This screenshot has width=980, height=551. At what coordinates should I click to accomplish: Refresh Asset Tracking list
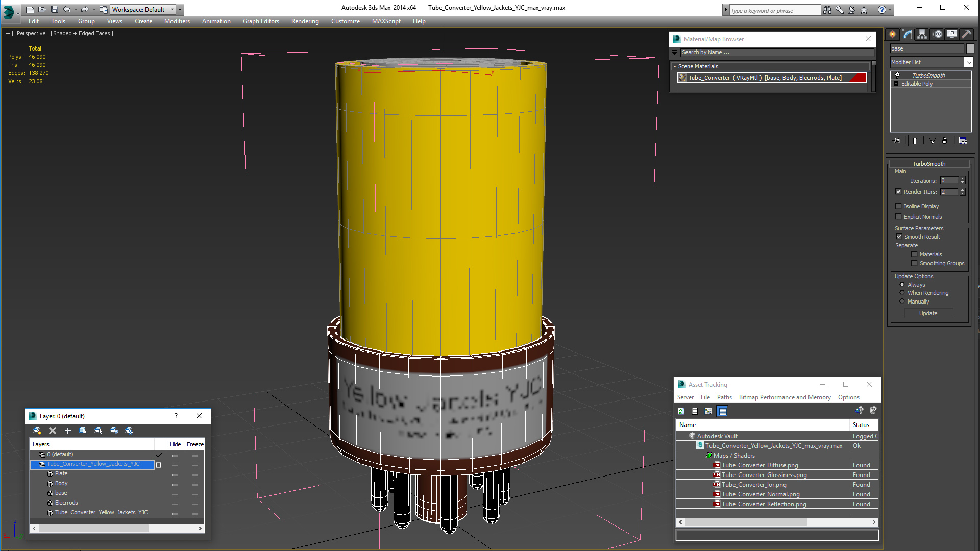point(681,411)
